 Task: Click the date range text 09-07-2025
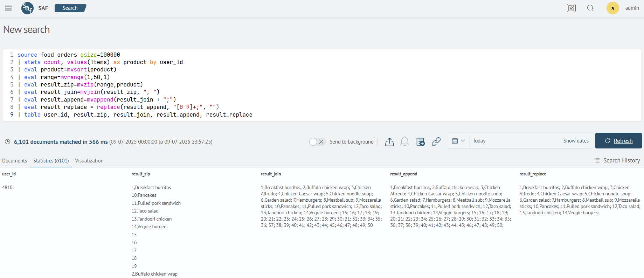point(161,142)
